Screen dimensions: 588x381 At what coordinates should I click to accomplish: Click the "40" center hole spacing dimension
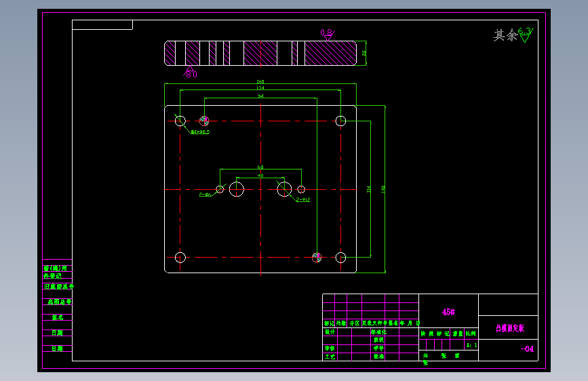pyautogui.click(x=260, y=176)
